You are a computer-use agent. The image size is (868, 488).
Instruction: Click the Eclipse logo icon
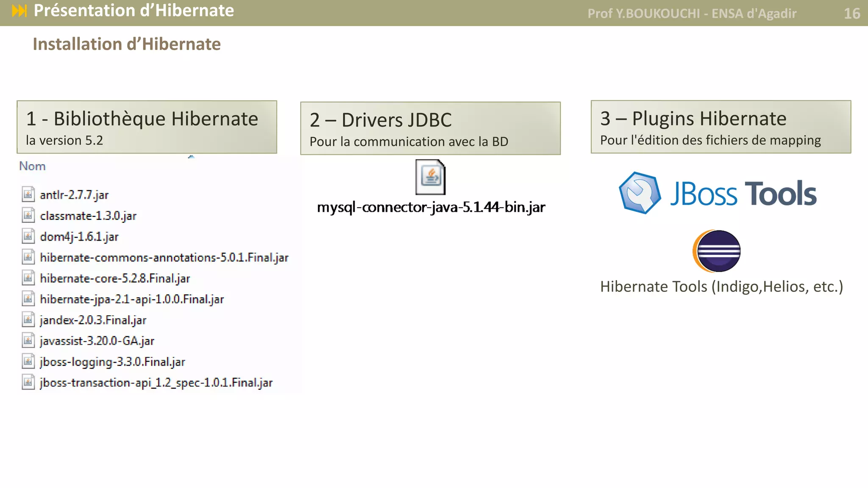tap(717, 251)
